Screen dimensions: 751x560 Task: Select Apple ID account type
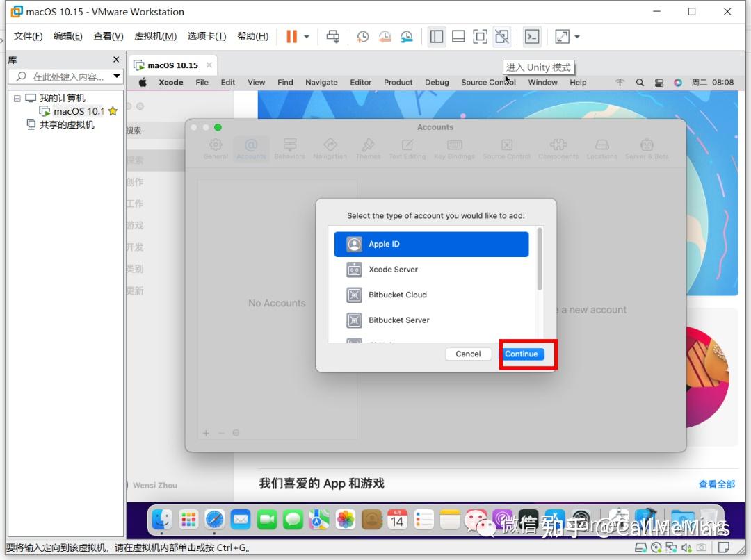coord(432,244)
